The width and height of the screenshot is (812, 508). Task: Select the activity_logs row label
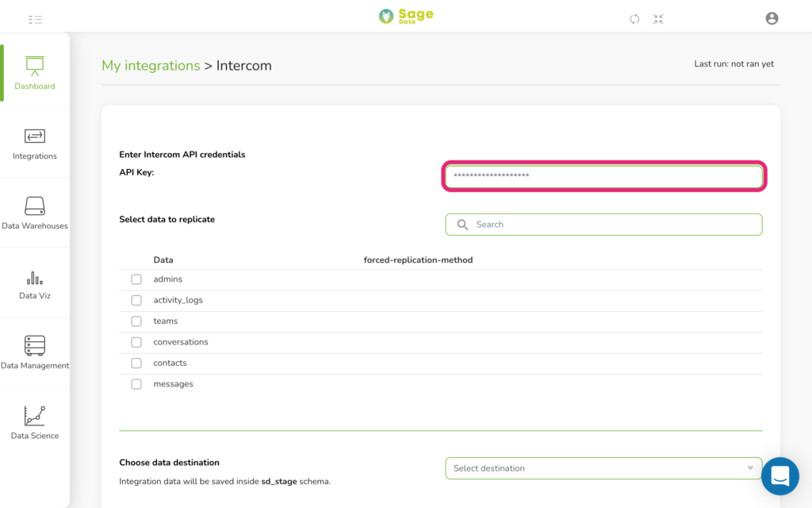178,300
